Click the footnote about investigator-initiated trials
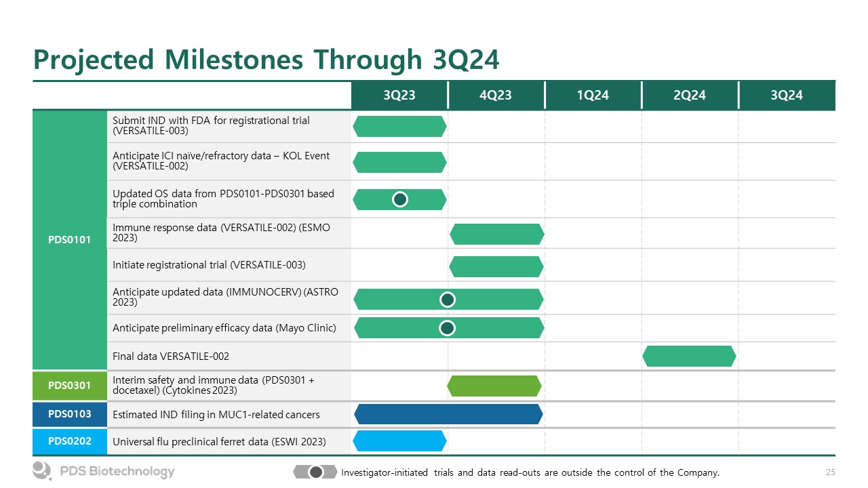Image resolution: width=868 pixels, height=488 pixels. [530, 472]
